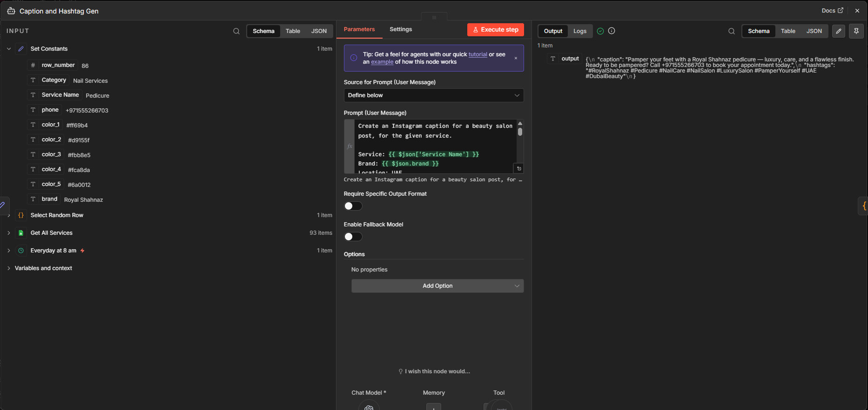Viewport: 868px width, 410px height.
Task: Click the edit output pencil icon
Action: pyautogui.click(x=839, y=31)
